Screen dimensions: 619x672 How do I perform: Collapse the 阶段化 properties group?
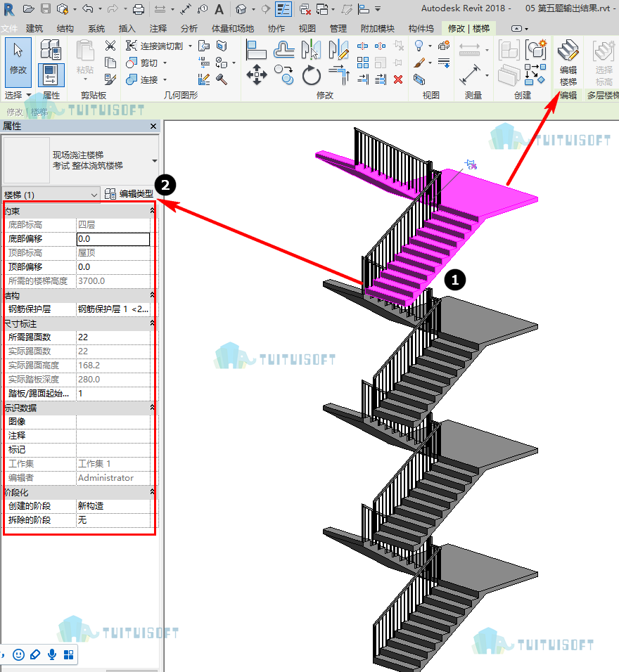click(152, 492)
